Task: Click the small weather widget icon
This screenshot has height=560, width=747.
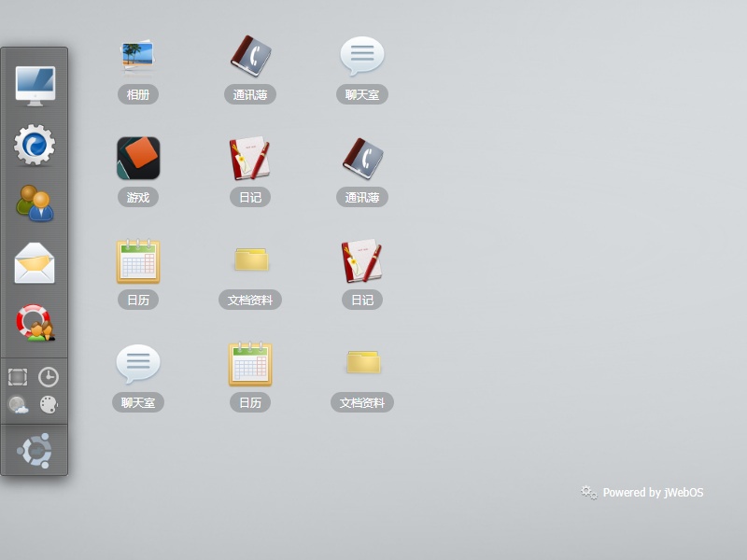Action: click(18, 405)
